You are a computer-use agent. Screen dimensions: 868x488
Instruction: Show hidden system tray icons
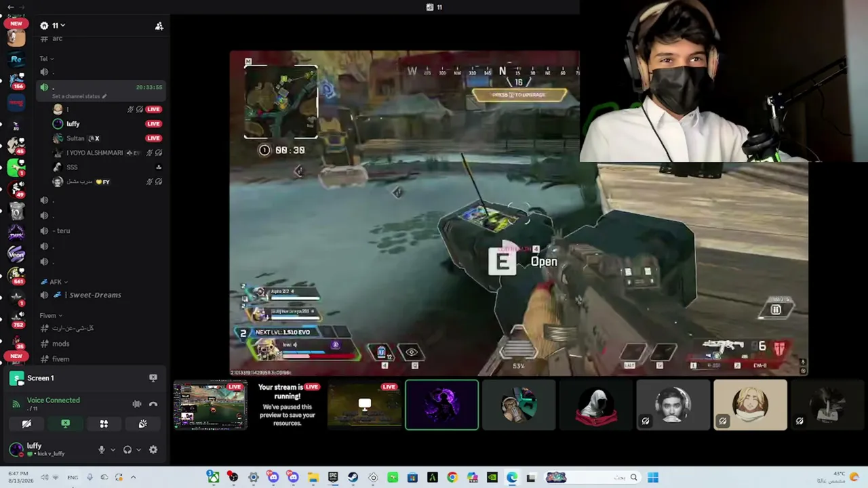(x=133, y=477)
